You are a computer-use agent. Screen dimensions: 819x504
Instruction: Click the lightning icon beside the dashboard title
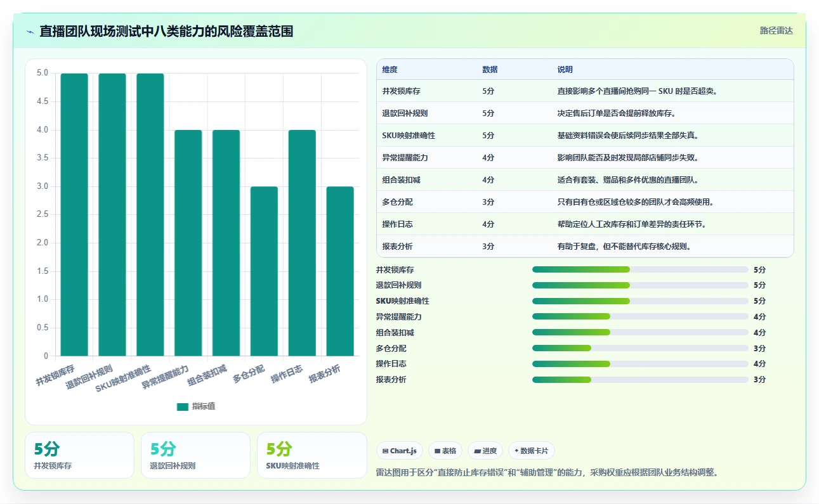click(x=30, y=31)
